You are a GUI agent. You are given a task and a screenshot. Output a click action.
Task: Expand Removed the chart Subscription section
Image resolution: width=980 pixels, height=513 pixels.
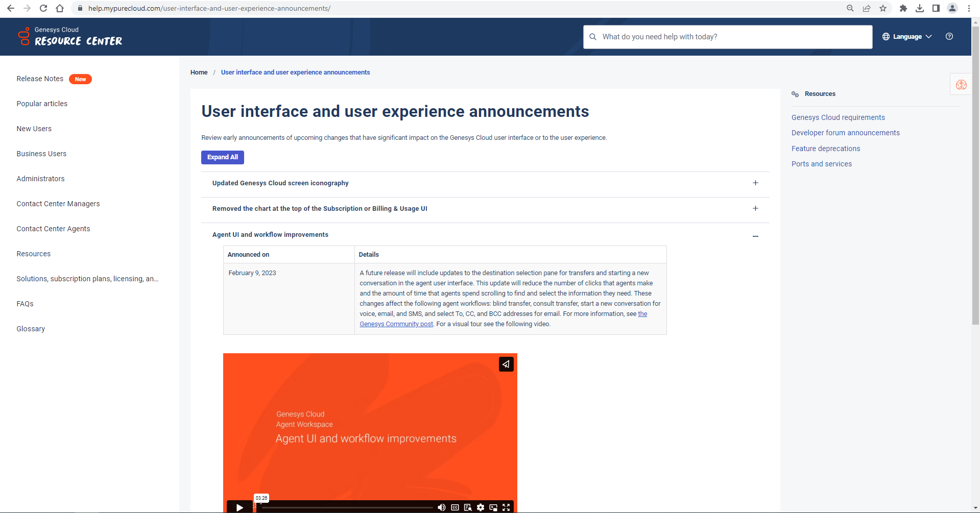(755, 209)
